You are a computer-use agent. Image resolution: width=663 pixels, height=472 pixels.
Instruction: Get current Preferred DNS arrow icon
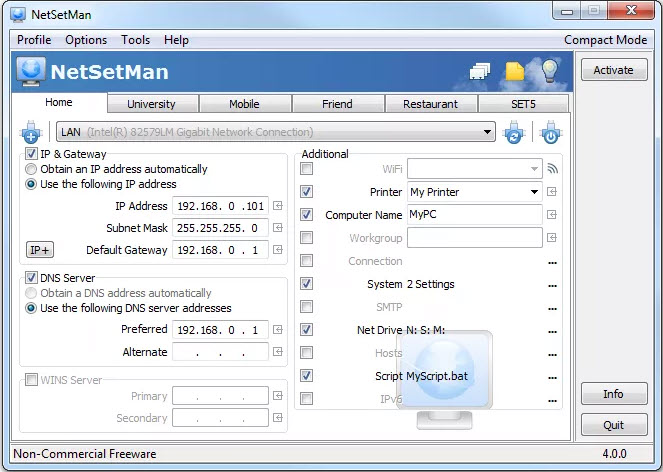point(278,330)
